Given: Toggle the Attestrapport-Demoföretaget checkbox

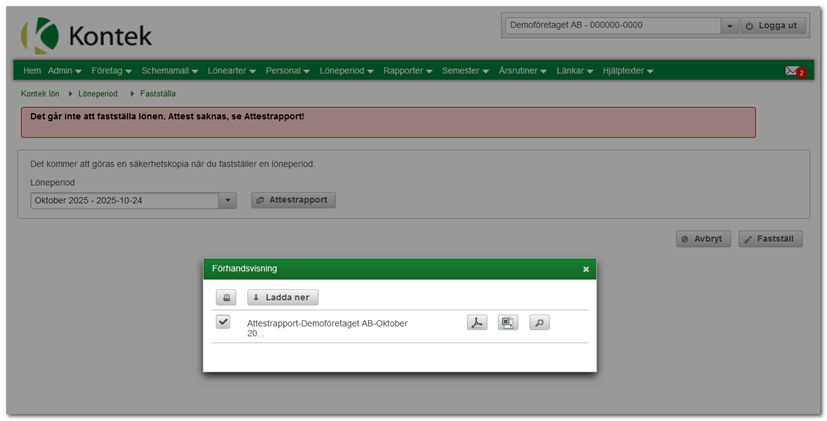Looking at the screenshot, I should click(223, 322).
